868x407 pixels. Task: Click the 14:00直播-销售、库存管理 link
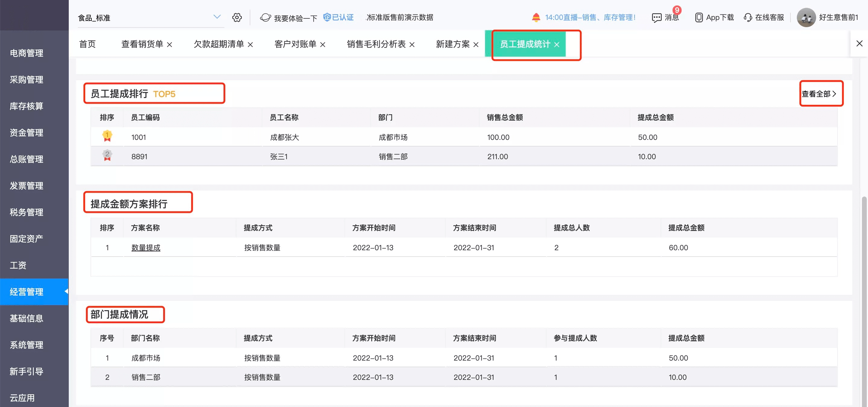(x=590, y=17)
